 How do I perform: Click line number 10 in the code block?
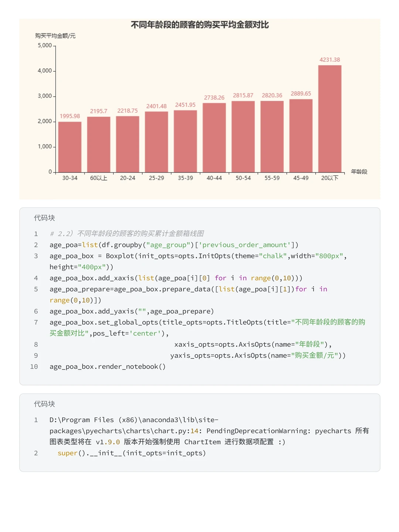tap(34, 366)
